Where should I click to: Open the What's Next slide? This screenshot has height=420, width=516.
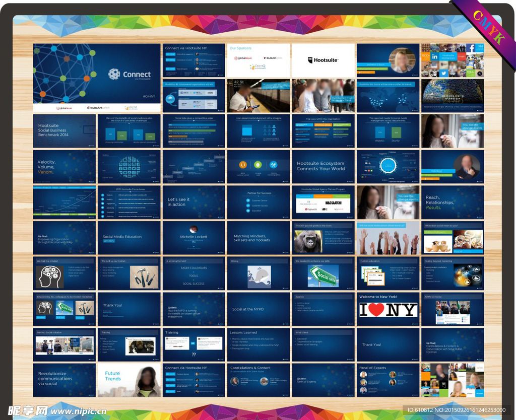(323, 344)
